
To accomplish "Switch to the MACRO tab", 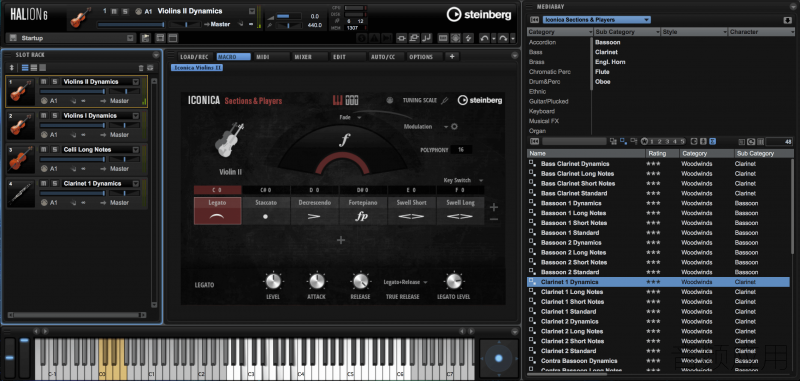I will point(234,57).
